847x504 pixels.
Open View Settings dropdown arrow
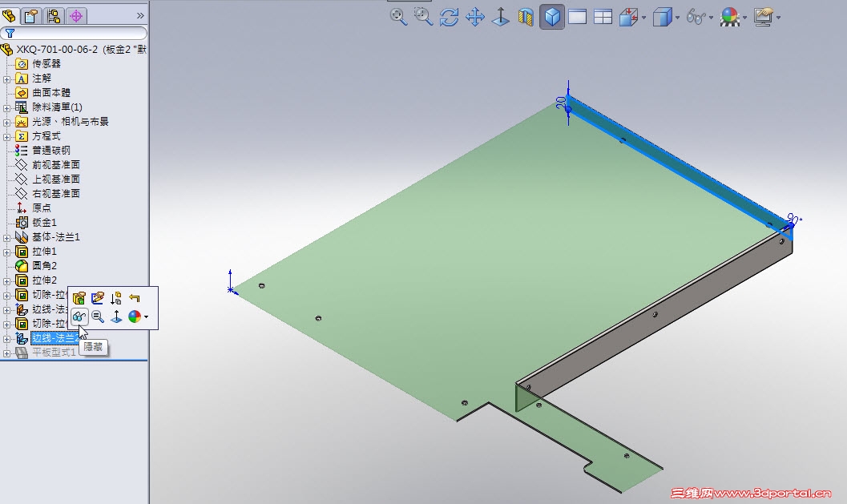tap(779, 18)
